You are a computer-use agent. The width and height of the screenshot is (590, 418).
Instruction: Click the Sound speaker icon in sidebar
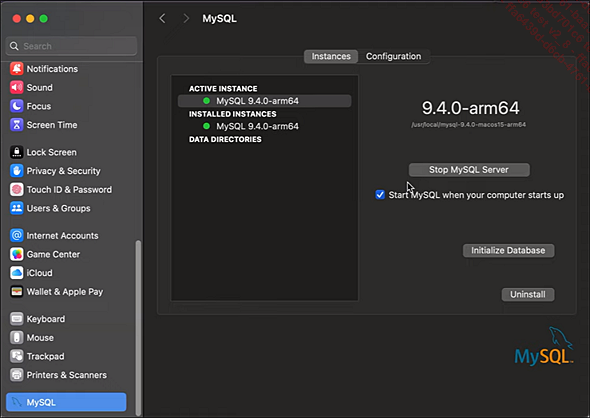click(17, 87)
